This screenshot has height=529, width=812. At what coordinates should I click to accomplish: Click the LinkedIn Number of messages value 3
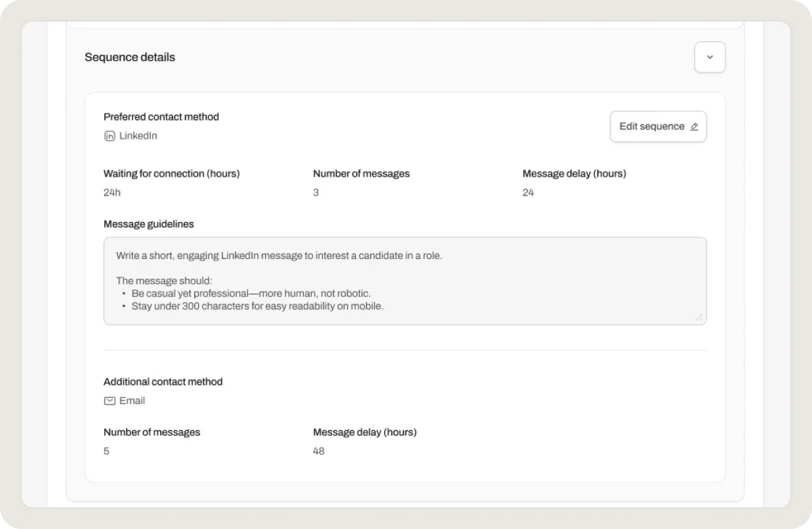[316, 193]
